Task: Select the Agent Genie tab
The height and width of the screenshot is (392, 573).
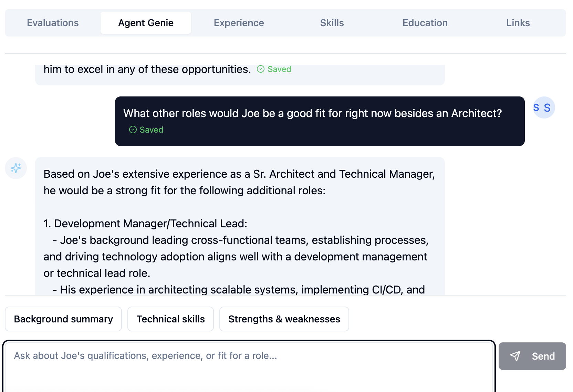Action: 146,22
